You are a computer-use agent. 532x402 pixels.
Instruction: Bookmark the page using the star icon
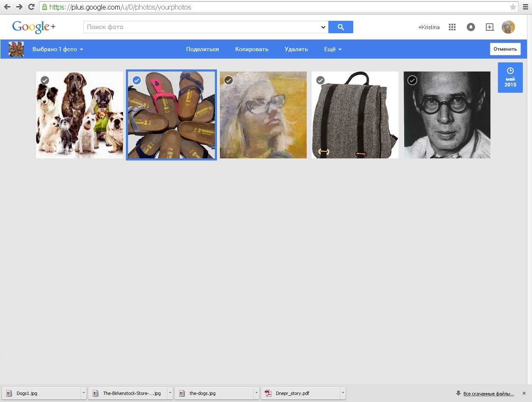click(513, 7)
